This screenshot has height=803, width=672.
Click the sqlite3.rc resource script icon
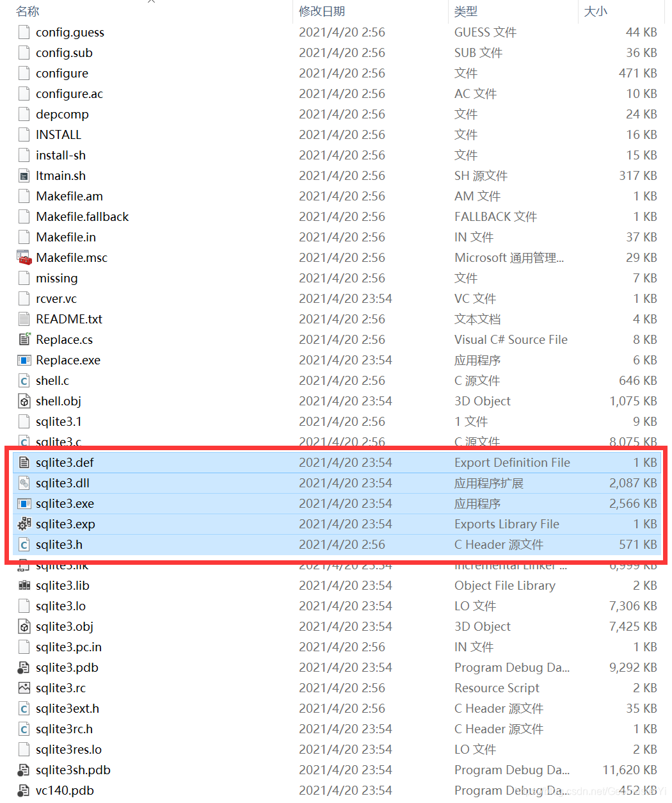24,688
